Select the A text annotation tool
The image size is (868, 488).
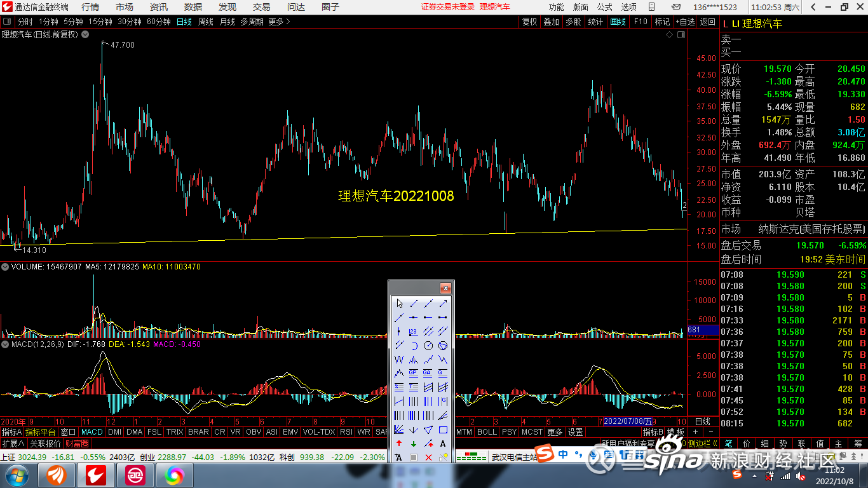point(443,444)
